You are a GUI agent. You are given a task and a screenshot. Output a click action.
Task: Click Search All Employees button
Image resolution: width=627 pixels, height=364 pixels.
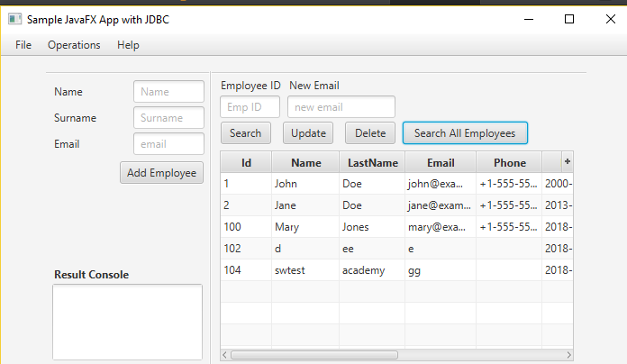pos(465,132)
